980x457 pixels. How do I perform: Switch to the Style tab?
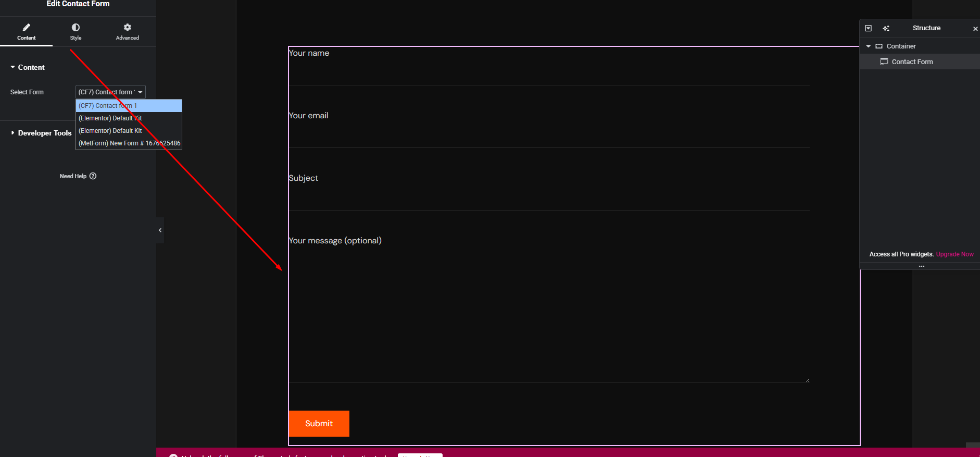pyautogui.click(x=76, y=31)
